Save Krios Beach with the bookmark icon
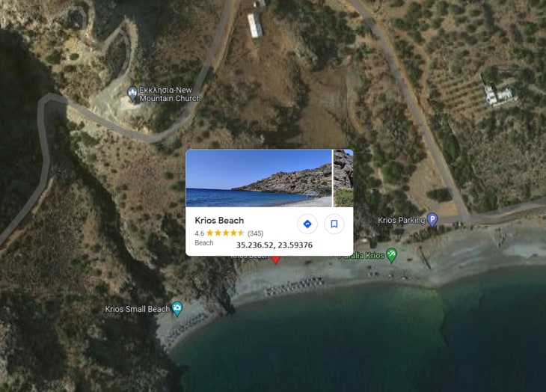 click(x=334, y=224)
